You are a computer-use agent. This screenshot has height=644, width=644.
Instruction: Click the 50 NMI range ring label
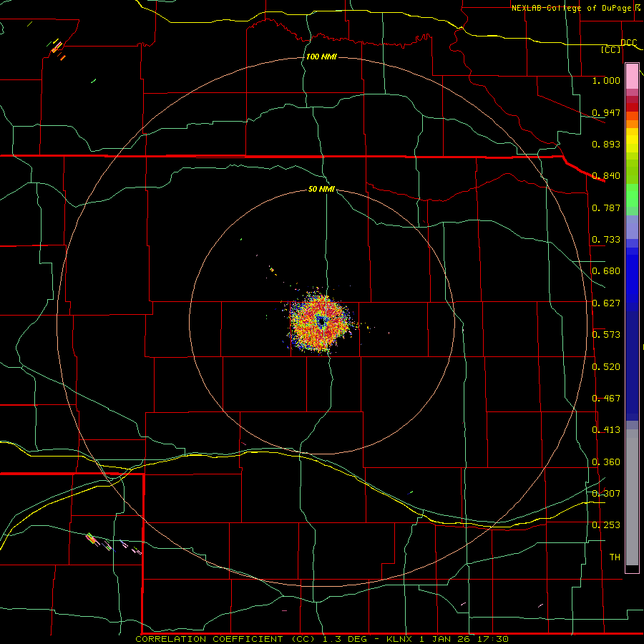pos(321,189)
